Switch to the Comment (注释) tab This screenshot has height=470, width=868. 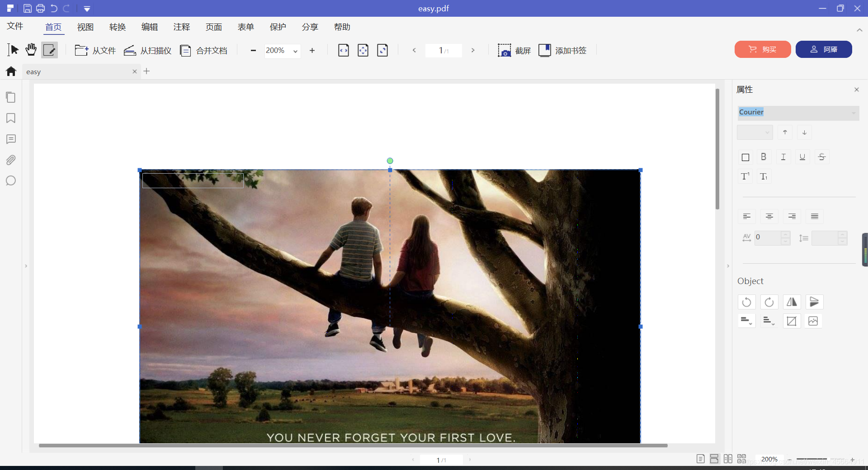pos(182,27)
